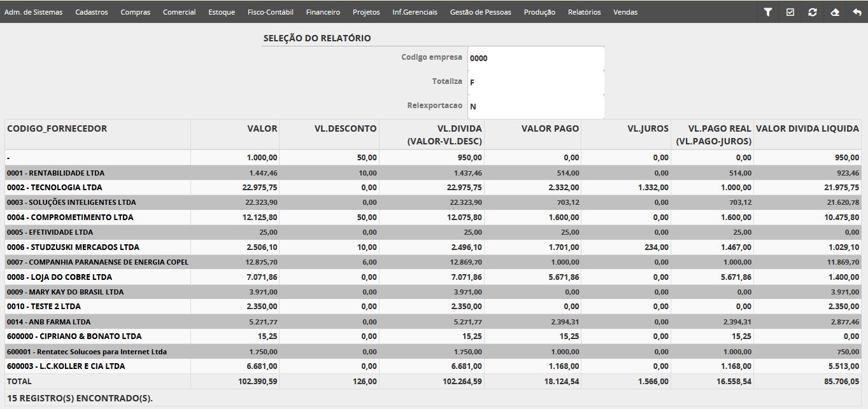Select row 0009 - MARY KAY DO BRASIL LTDA
The image size is (868, 409).
[433, 292]
